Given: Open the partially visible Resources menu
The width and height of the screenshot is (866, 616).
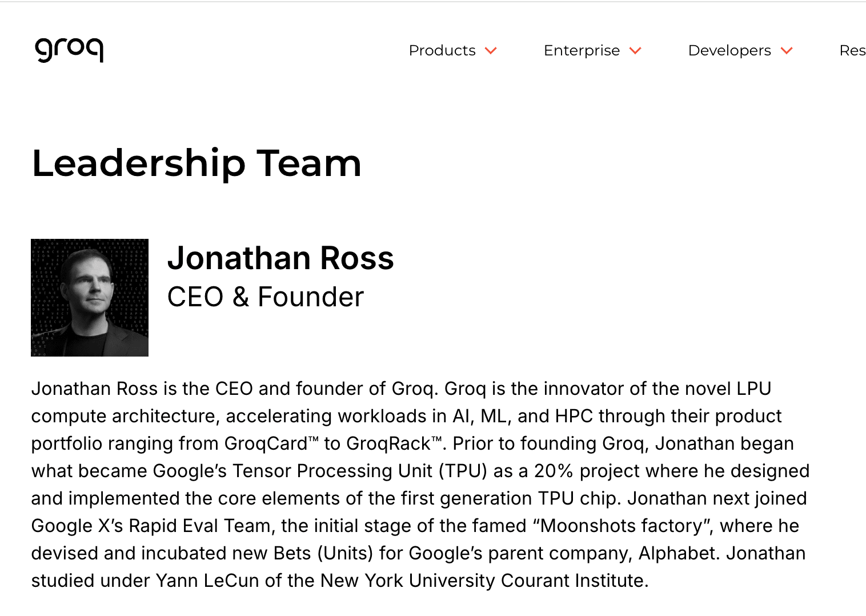Looking at the screenshot, I should pyautogui.click(x=852, y=51).
